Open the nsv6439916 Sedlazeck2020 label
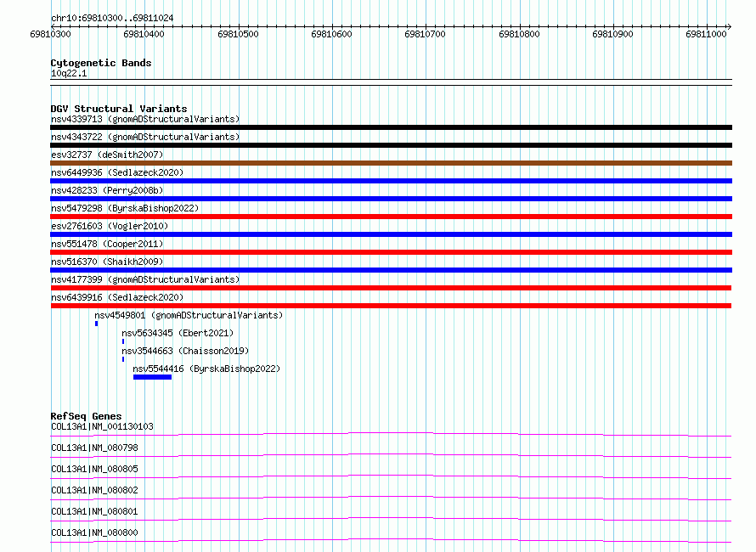The width and height of the screenshot is (756, 552). click(x=117, y=297)
